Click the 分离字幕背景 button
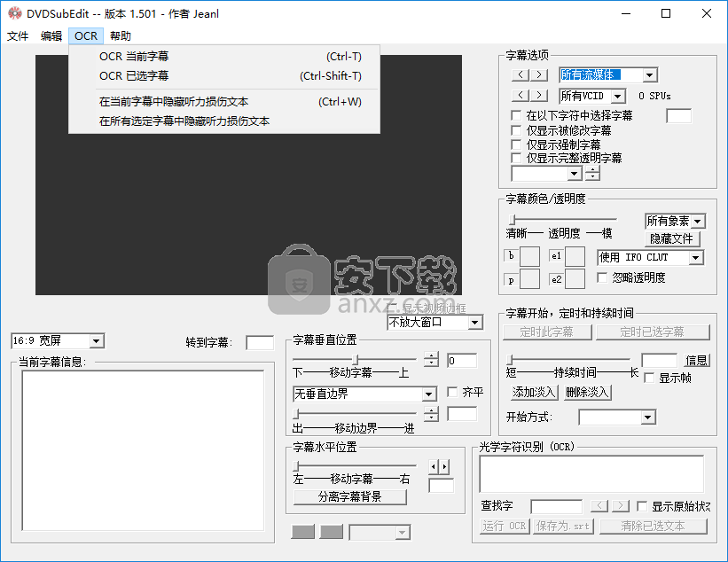The height and width of the screenshot is (562, 728). coord(350,496)
